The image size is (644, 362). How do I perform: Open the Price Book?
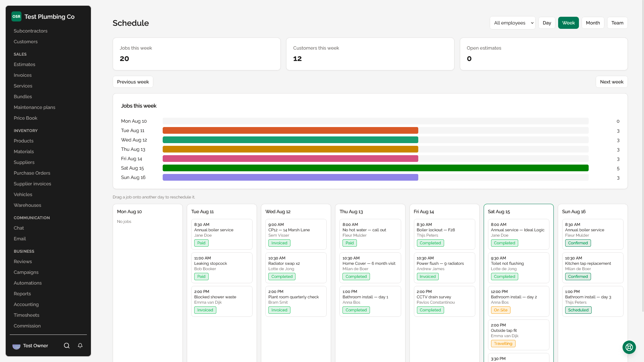pyautogui.click(x=25, y=118)
